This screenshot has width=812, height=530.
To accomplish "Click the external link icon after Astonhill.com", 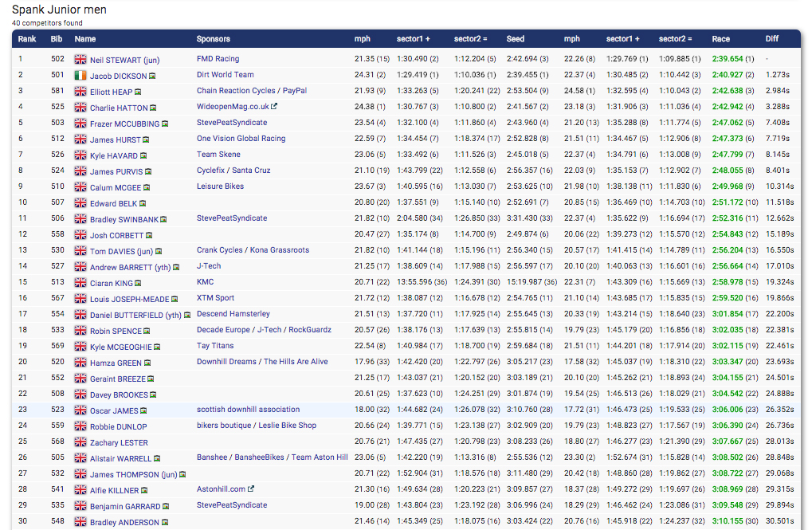I will pyautogui.click(x=251, y=489).
